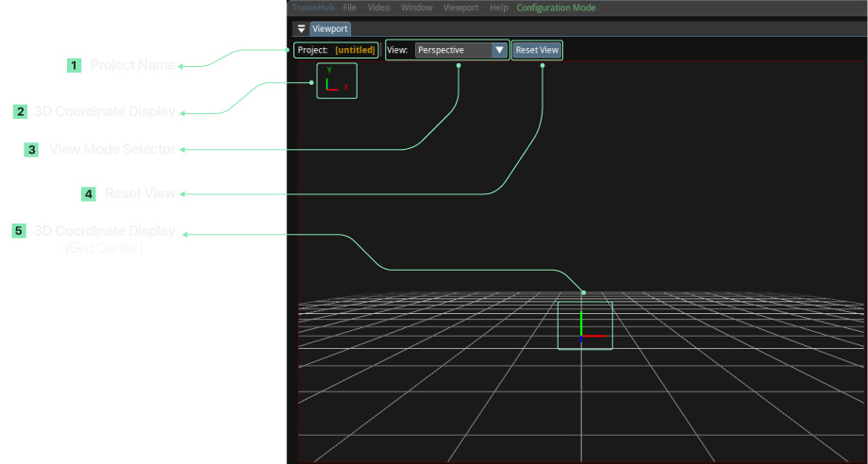This screenshot has width=868, height=464.
Task: Open the File menu
Action: pyautogui.click(x=349, y=8)
